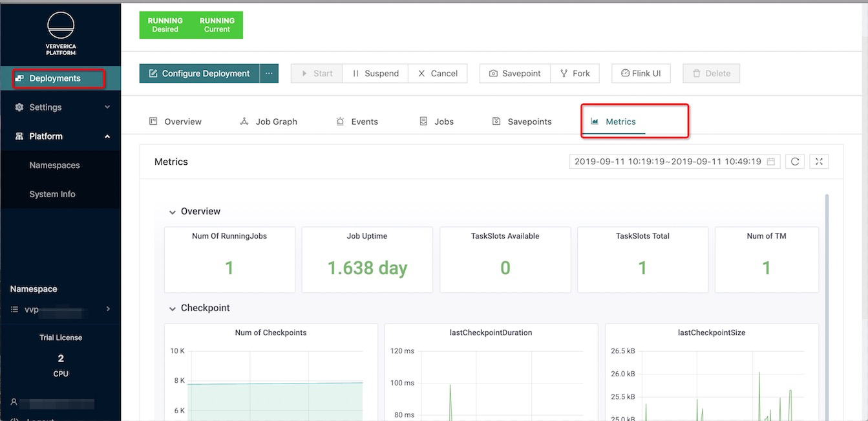Click the Num of Checkpoints chart
This screenshot has width=868, height=421.
271,372
